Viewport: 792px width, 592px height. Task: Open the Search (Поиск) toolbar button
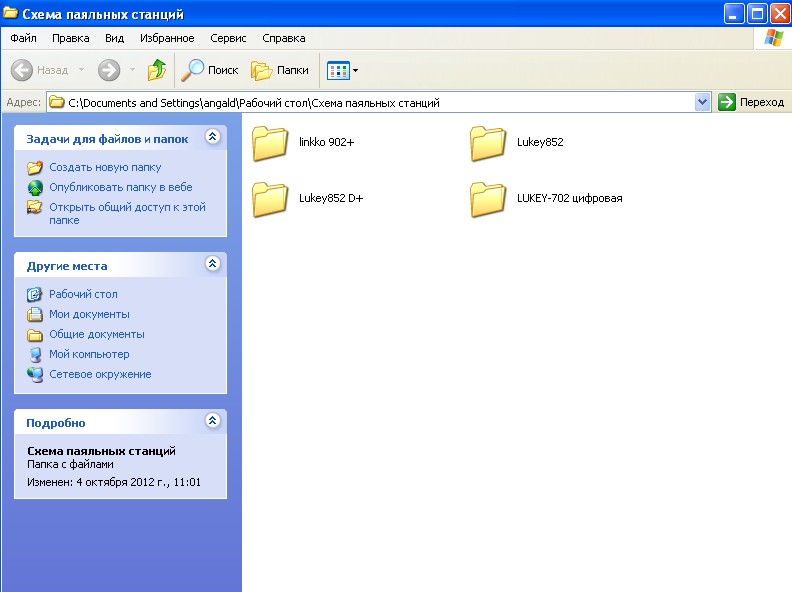(x=210, y=70)
